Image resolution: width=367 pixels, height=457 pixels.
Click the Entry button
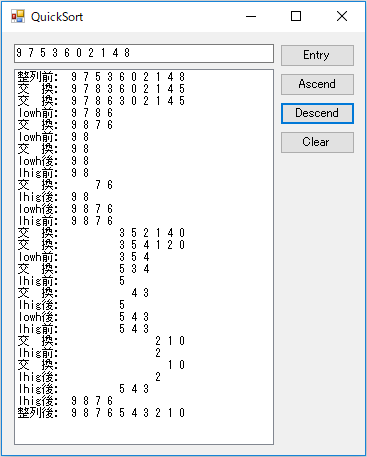click(317, 55)
